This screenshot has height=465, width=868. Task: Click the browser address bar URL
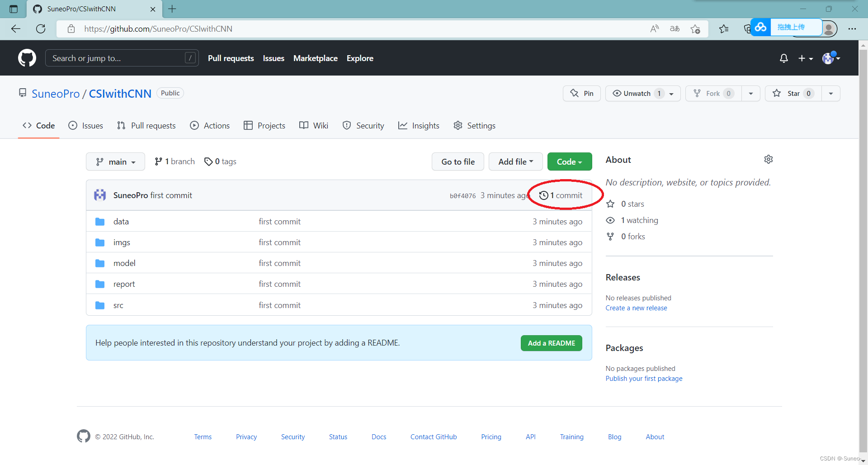[158, 29]
